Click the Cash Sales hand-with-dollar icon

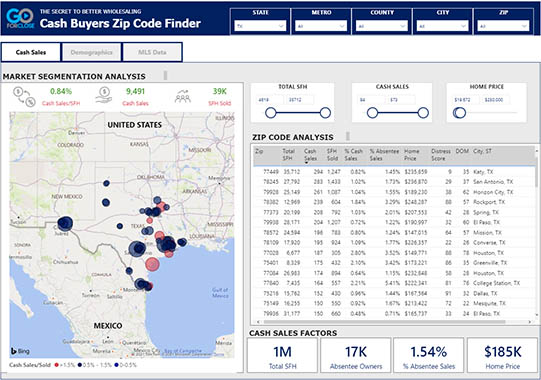(104, 96)
